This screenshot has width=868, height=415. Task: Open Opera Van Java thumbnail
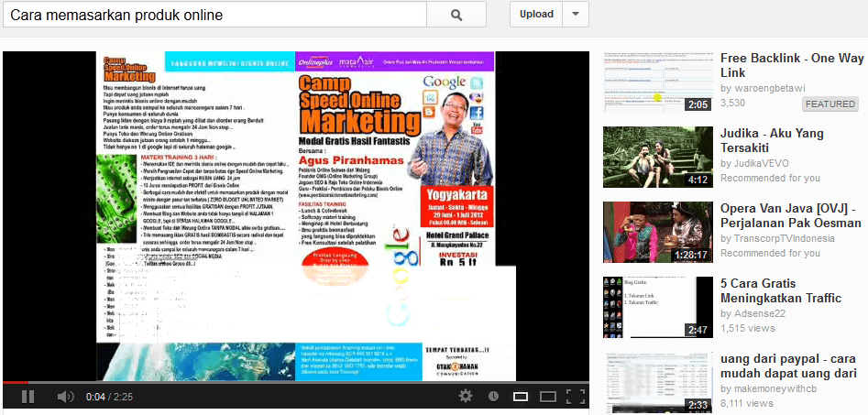657,232
